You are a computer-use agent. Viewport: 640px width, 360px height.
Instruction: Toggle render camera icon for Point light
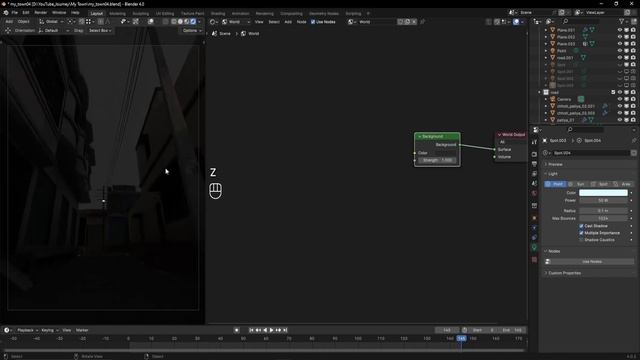(633, 51)
